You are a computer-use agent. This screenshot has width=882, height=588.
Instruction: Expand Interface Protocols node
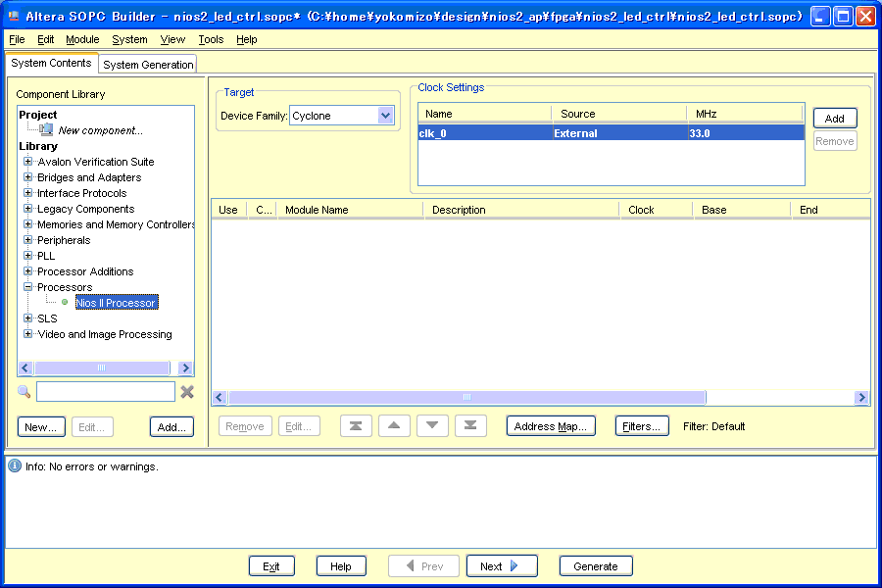coord(27,193)
